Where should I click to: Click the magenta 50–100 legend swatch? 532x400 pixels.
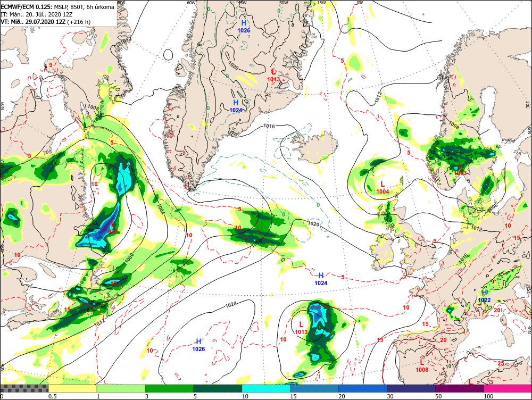460,388
